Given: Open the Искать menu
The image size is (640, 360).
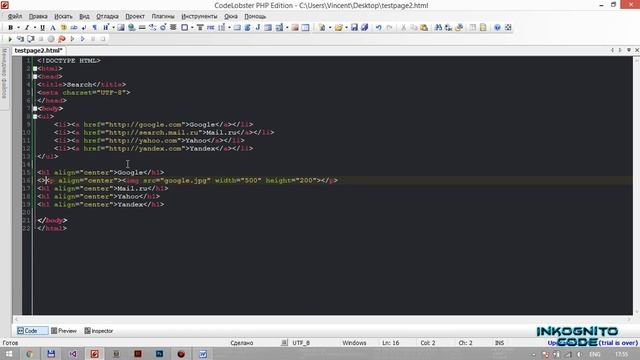Looking at the screenshot, I should click(x=63, y=16).
